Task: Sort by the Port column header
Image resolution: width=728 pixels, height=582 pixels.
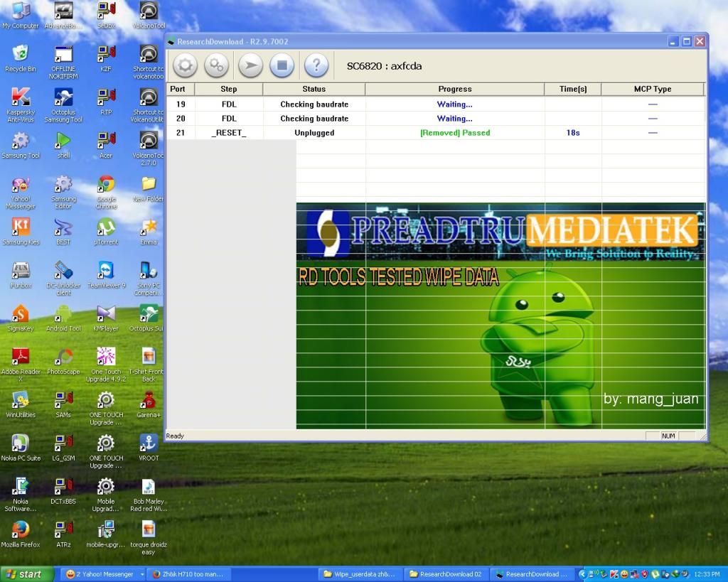Action: click(x=181, y=89)
